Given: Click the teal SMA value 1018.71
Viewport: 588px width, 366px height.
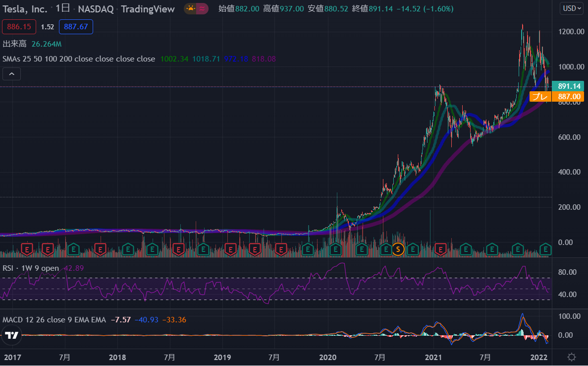Looking at the screenshot, I should [206, 59].
